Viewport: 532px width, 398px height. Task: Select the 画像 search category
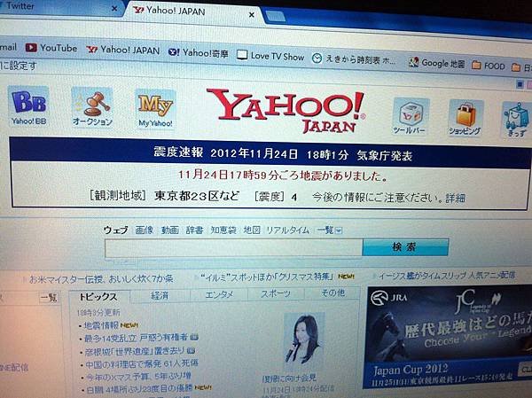pos(145,230)
